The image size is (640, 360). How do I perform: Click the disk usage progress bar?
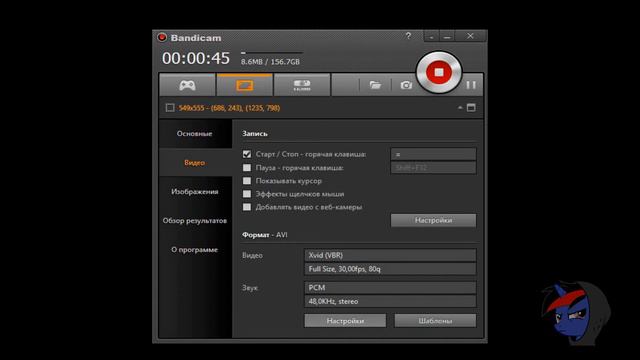[272, 53]
